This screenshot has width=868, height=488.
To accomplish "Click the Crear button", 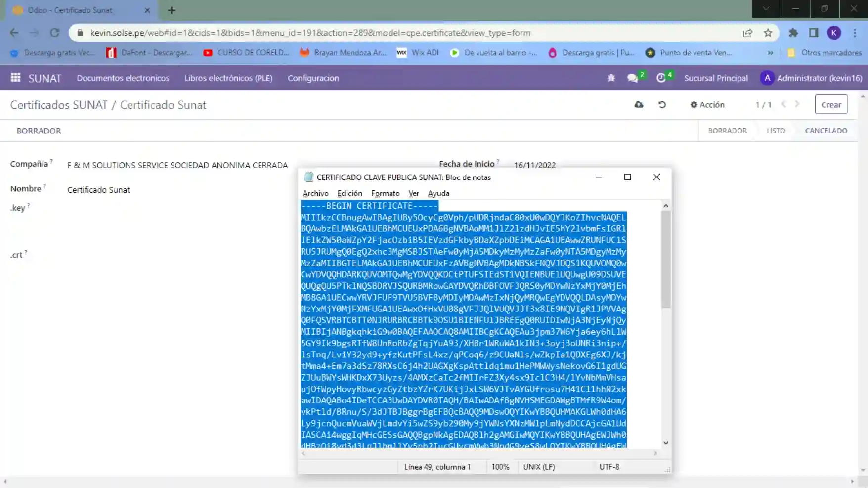I will (x=830, y=104).
